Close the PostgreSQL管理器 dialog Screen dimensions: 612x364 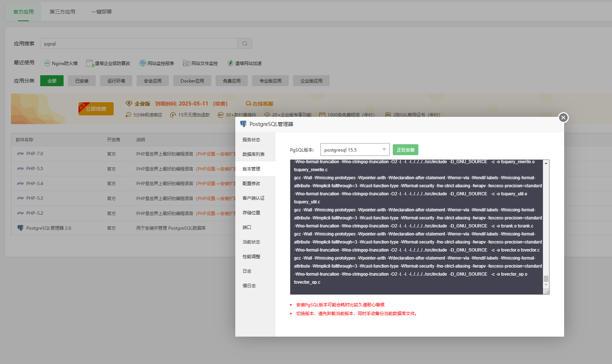563,118
